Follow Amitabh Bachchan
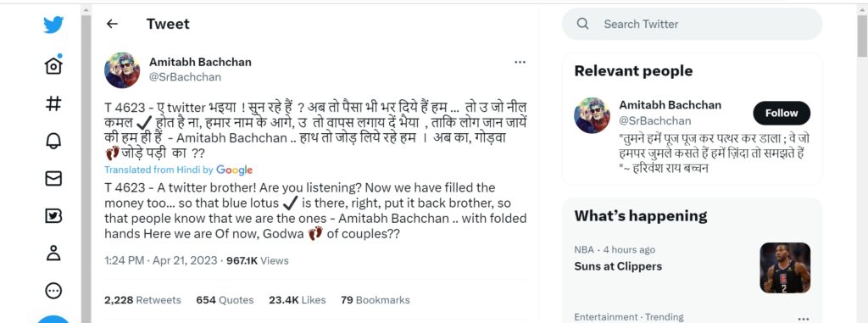 click(781, 113)
